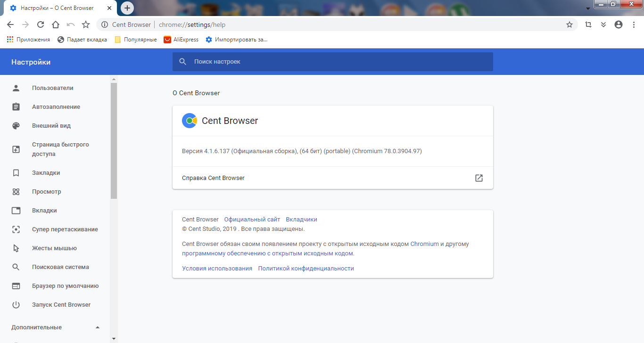
Task: Click the home button icon
Action: (x=56, y=24)
